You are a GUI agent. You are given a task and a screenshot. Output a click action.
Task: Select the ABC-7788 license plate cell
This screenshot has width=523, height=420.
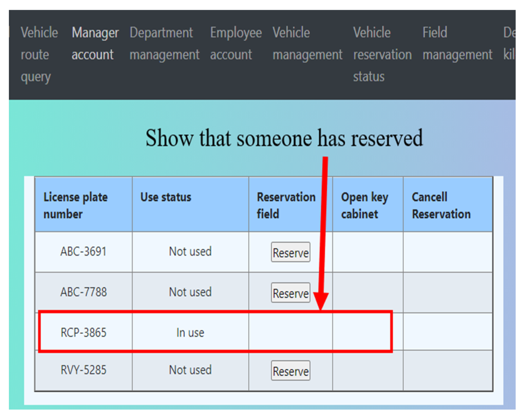pos(83,292)
